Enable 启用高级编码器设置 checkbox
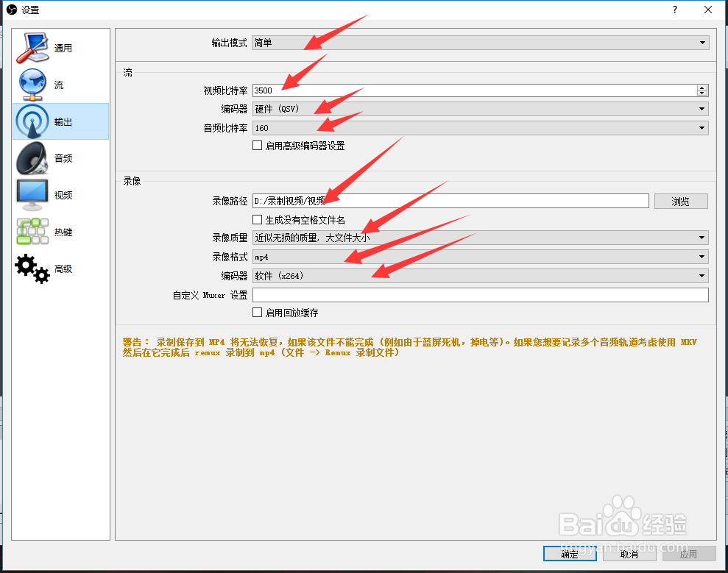Screen dimensions: 728x573 pos(257,146)
